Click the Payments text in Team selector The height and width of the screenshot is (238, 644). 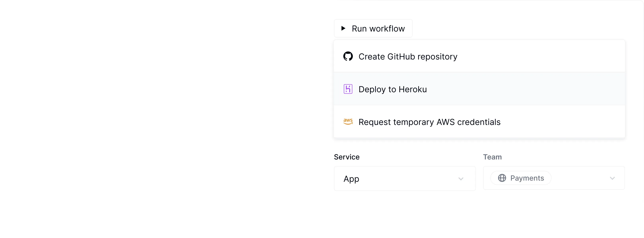point(527,178)
